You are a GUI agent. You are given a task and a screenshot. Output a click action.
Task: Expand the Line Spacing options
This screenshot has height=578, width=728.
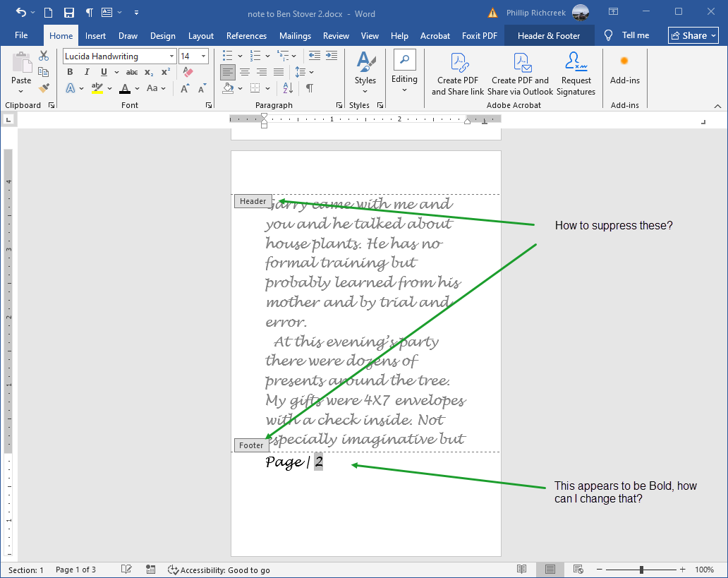click(310, 71)
